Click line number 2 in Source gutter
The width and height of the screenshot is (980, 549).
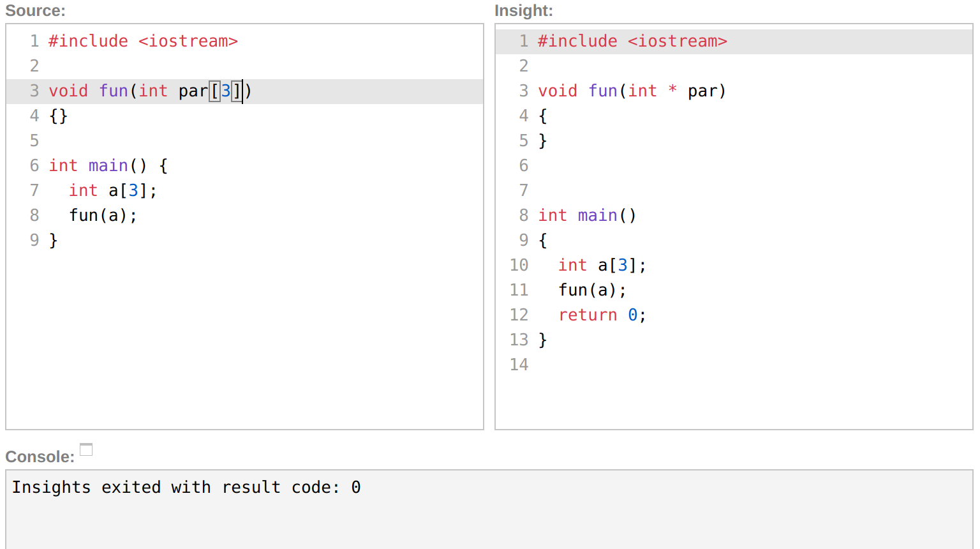pyautogui.click(x=34, y=66)
